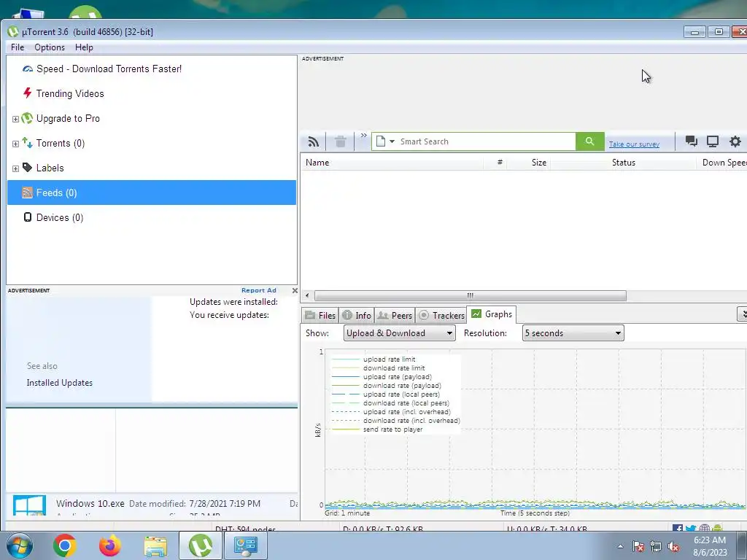Sort by the Status column header

coord(624,163)
